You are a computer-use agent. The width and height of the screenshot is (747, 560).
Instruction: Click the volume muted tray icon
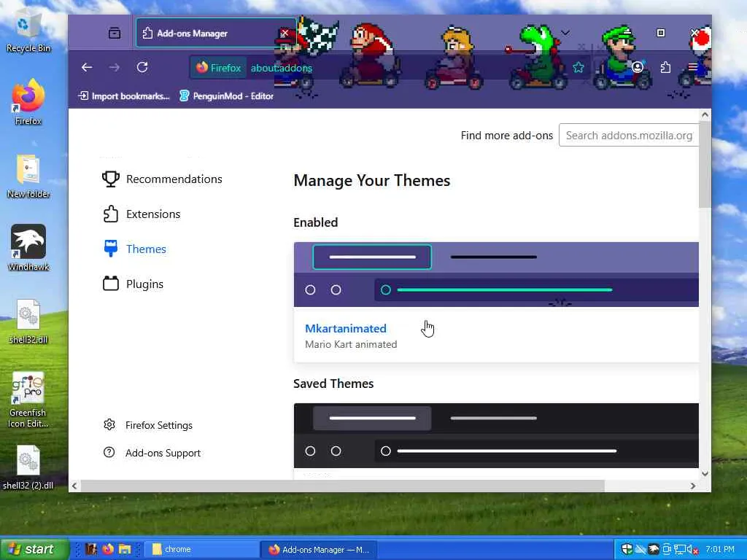692,550
